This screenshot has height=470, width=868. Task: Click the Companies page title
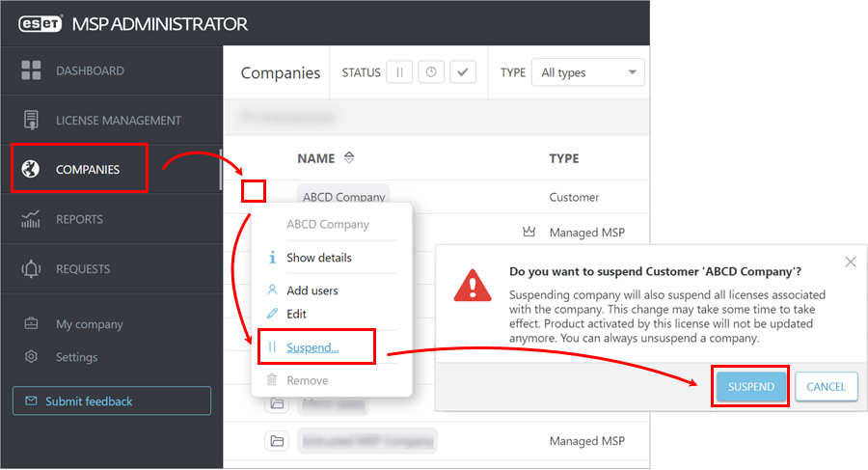click(x=280, y=72)
